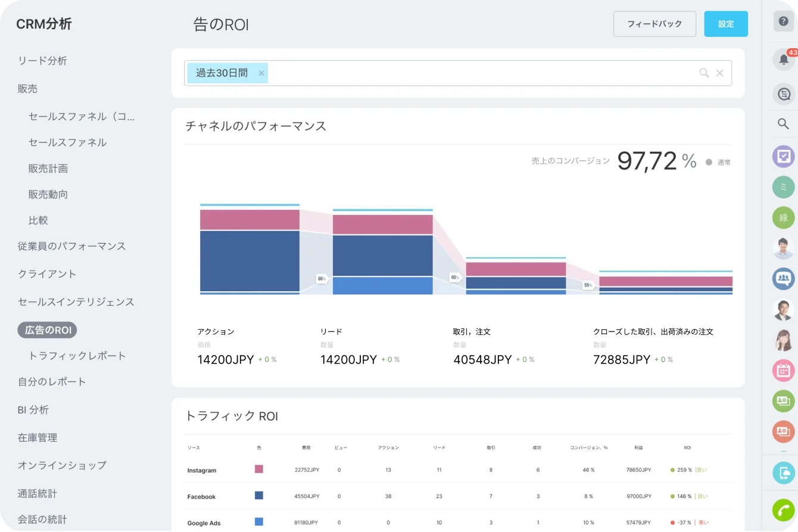This screenshot has height=532, width=798.
Task: Open リード分析 in the left menu
Action: click(42, 61)
